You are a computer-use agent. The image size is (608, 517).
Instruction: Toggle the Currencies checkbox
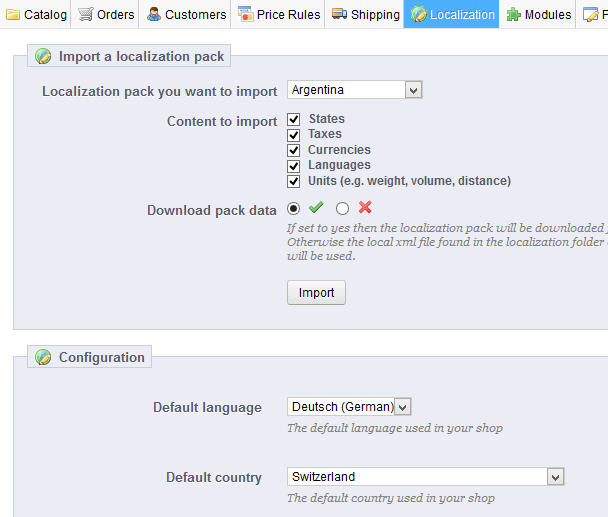[x=294, y=150]
